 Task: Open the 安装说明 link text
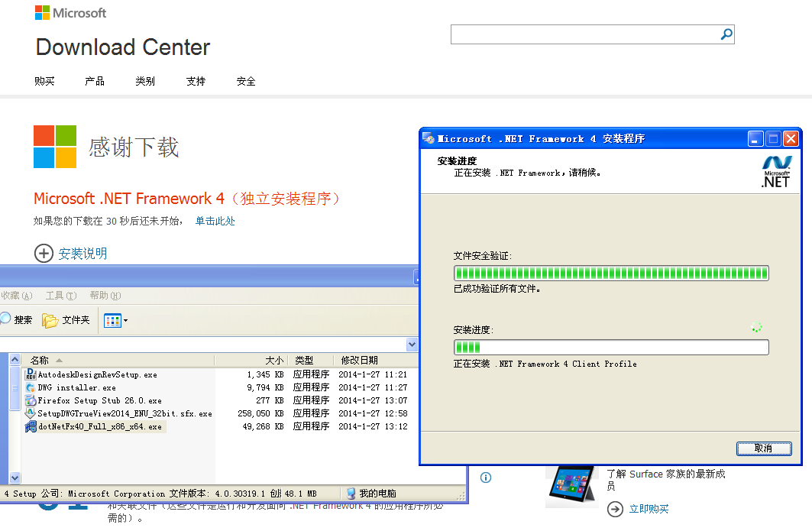click(x=82, y=254)
